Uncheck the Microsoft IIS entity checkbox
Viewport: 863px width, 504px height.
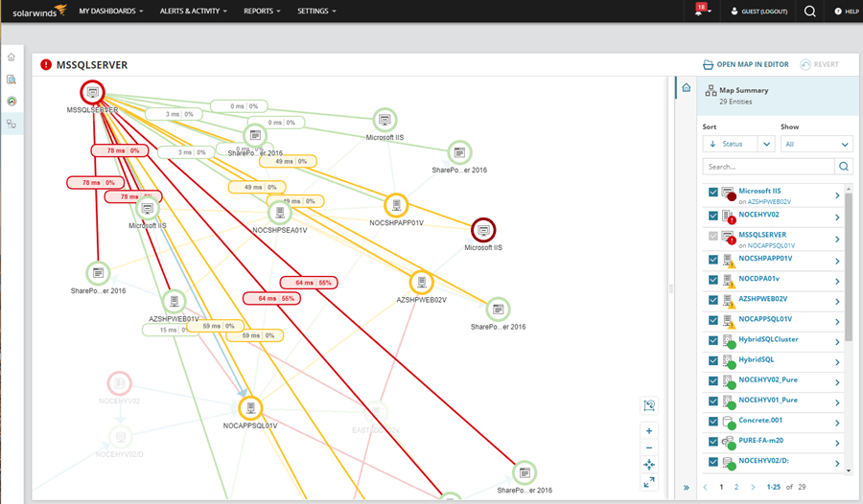coord(713,192)
